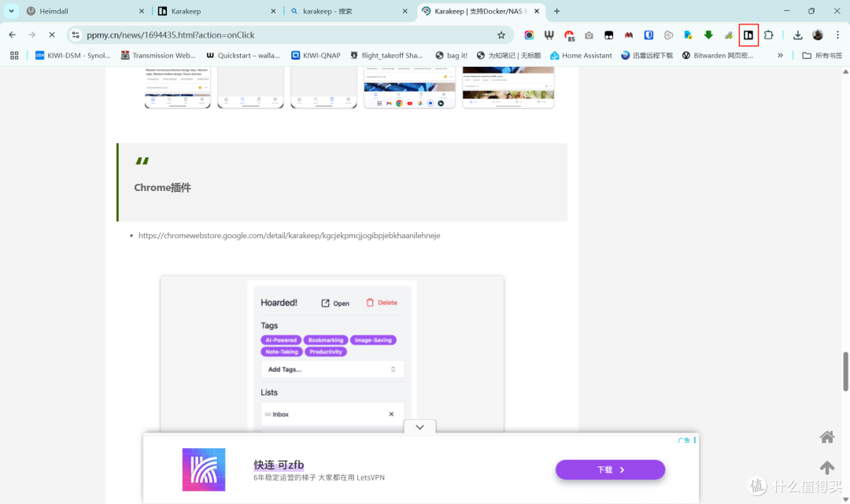Screen dimensions: 850x504
Task: Open the browser profile avatar
Action: (817, 35)
